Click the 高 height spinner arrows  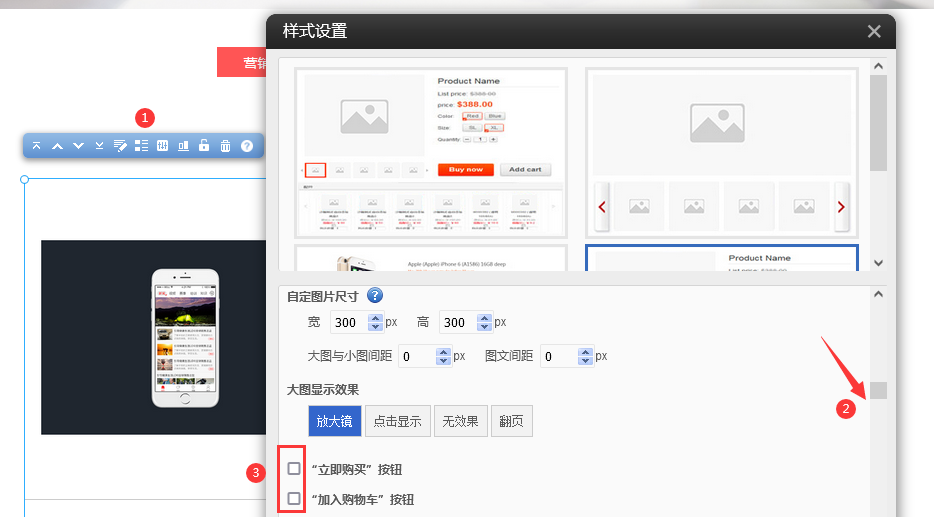(484, 323)
